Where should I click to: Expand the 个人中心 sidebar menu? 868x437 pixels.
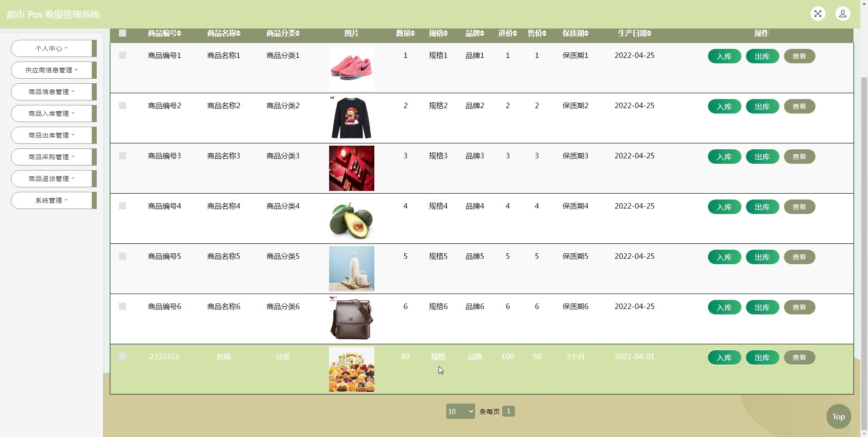click(x=53, y=48)
